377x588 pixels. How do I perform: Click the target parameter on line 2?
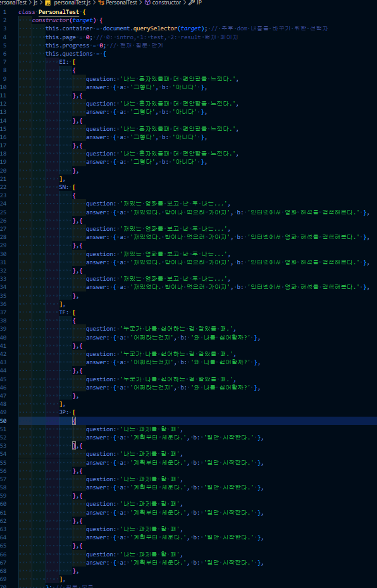point(83,20)
